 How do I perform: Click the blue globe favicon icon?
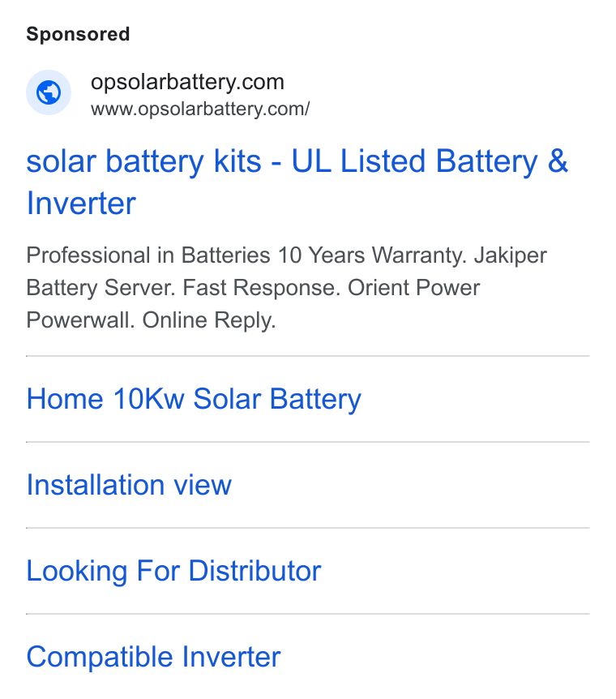click(49, 92)
